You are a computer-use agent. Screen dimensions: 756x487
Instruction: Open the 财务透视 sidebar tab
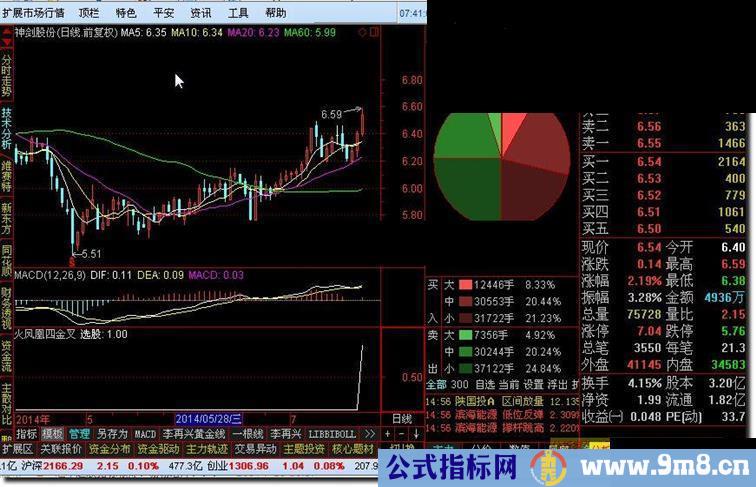tap(6, 308)
